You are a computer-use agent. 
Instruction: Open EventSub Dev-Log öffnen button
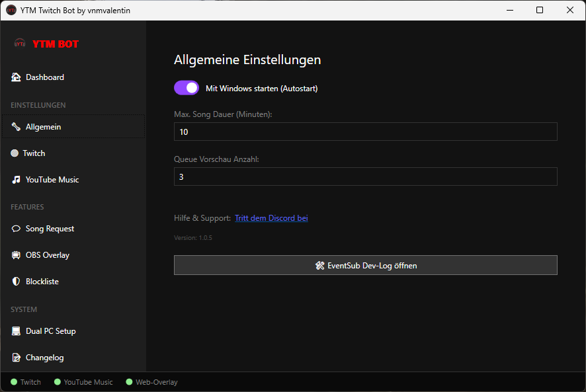(x=366, y=265)
